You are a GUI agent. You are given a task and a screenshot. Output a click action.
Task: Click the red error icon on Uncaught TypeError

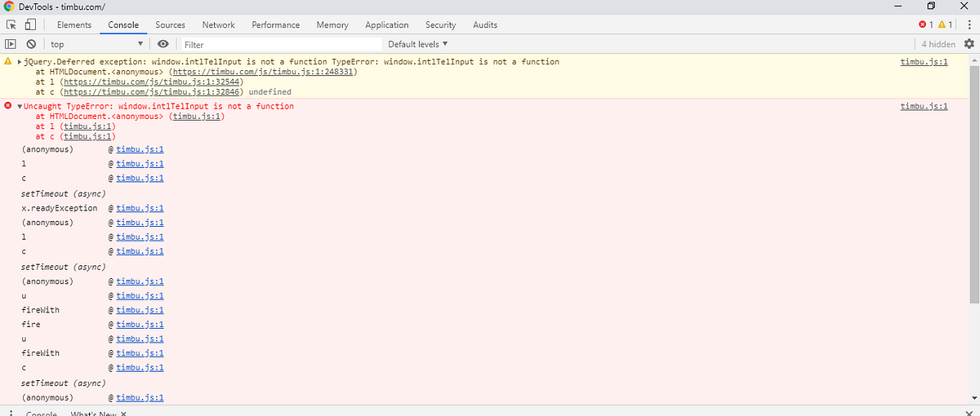8,106
